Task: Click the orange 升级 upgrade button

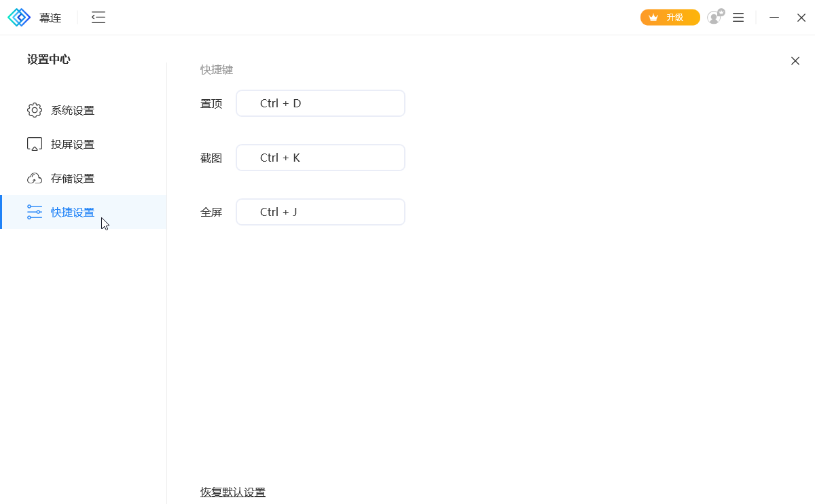Action: pyautogui.click(x=670, y=17)
